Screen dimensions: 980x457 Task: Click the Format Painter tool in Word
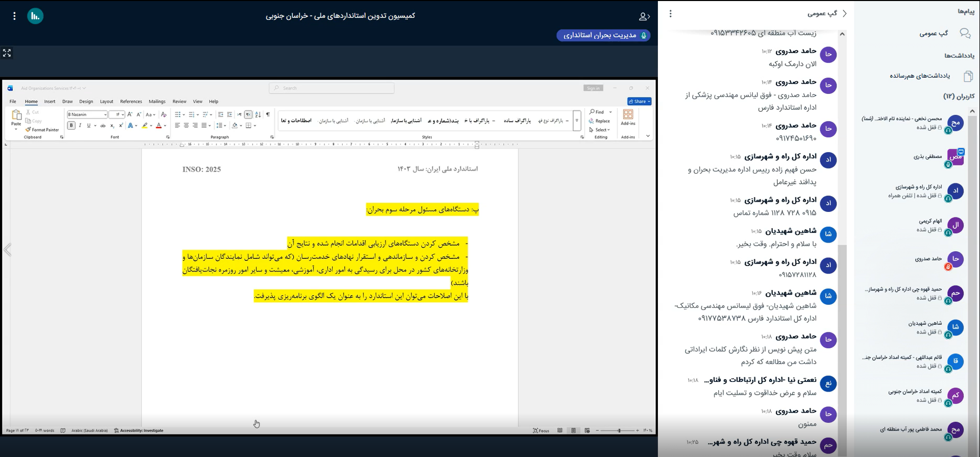pyautogui.click(x=42, y=130)
